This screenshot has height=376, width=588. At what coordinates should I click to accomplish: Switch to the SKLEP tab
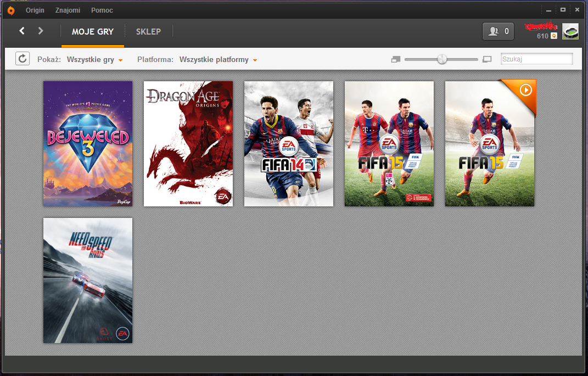[x=148, y=31]
